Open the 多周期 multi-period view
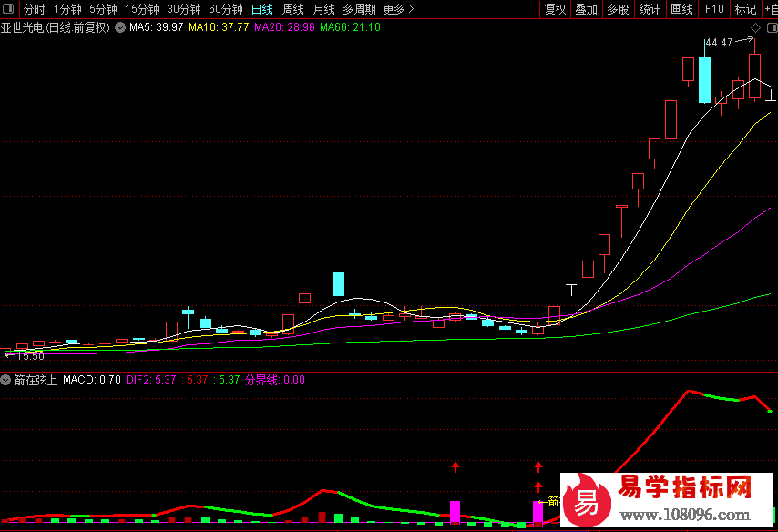 point(359,9)
